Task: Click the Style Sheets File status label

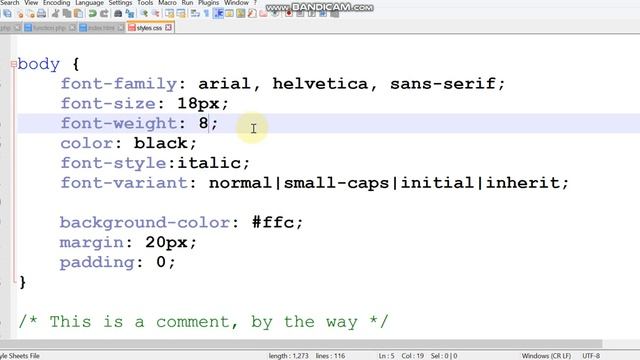Action: coord(20,356)
